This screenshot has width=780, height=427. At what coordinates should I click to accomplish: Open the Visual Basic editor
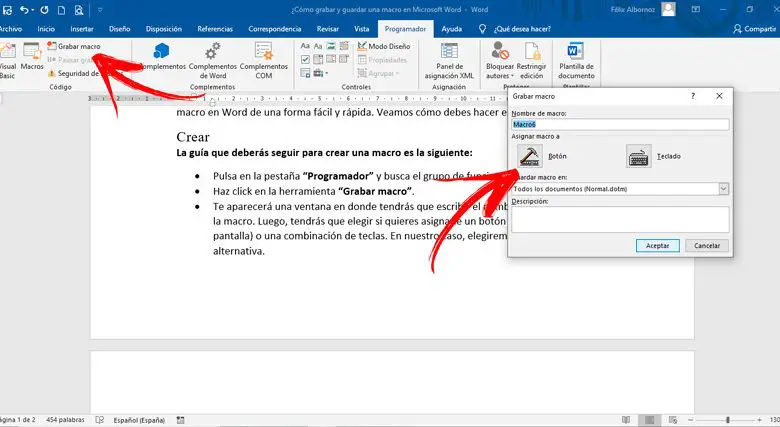7,60
